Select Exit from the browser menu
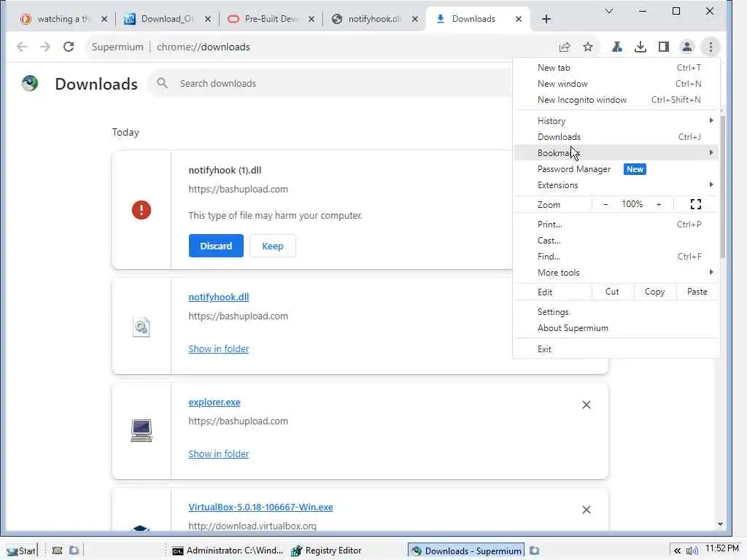Image resolution: width=747 pixels, height=560 pixels. point(616,349)
